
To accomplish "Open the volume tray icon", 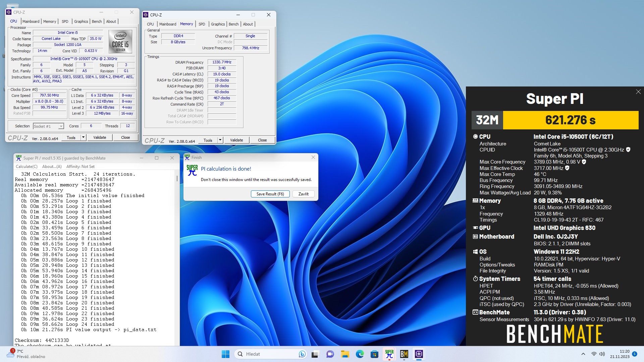I will pos(602,354).
